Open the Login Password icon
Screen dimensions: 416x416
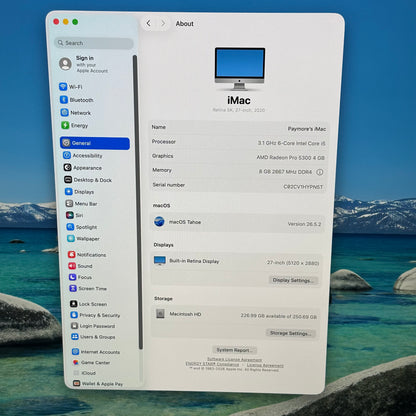coord(75,326)
